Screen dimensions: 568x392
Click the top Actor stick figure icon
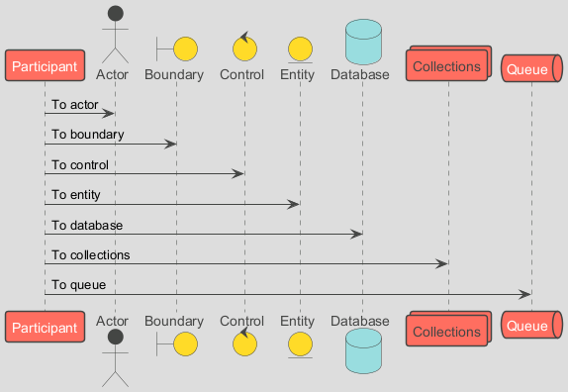point(115,35)
